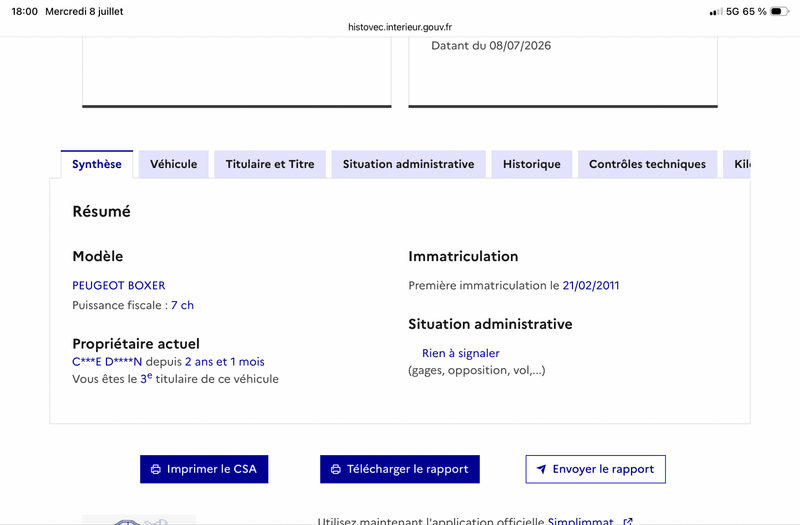This screenshot has width=800, height=525.
Task: Tap the battery icon in status bar
Action: click(779, 11)
